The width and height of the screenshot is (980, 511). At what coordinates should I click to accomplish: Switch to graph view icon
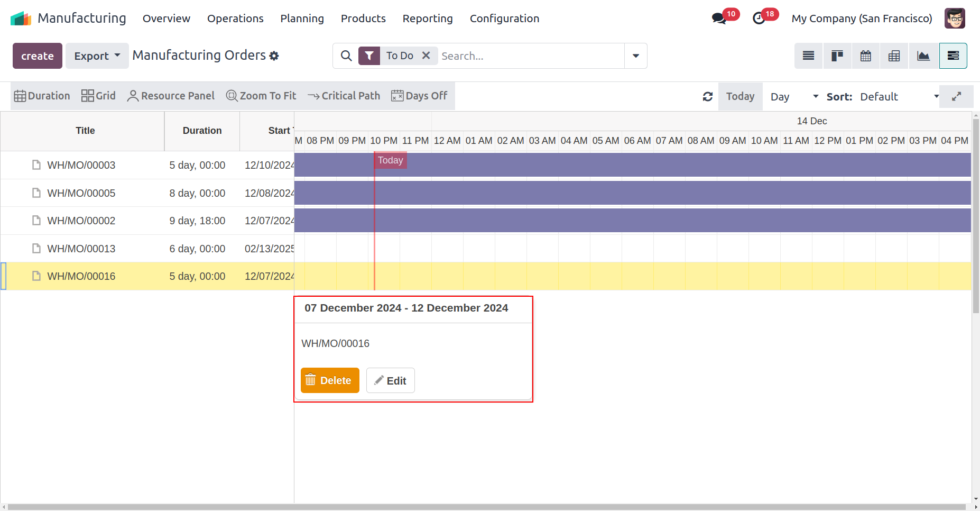(x=923, y=56)
